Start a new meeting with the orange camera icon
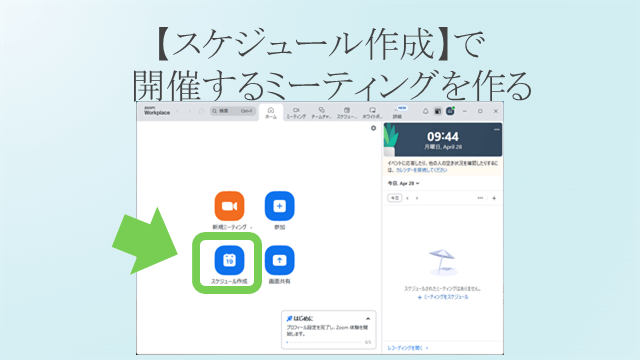Screen dimensions: 640x360 point(229,206)
